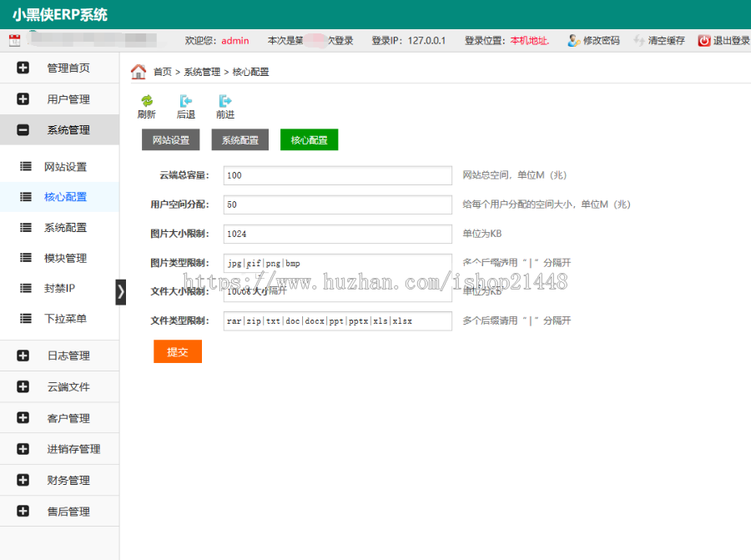The image size is (751, 560).
Task: Click 进销存管理 label in sidebar
Action: click(73, 449)
